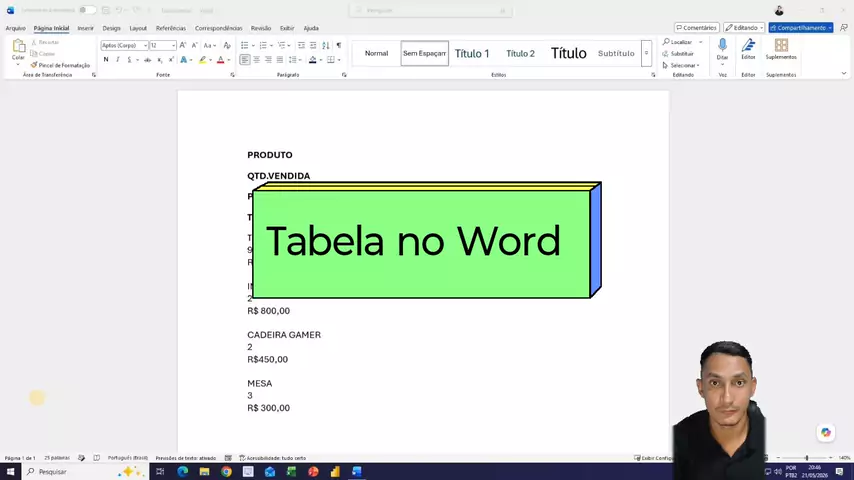Expand the styles gallery arrow
854x480 pixels.
tap(646, 53)
